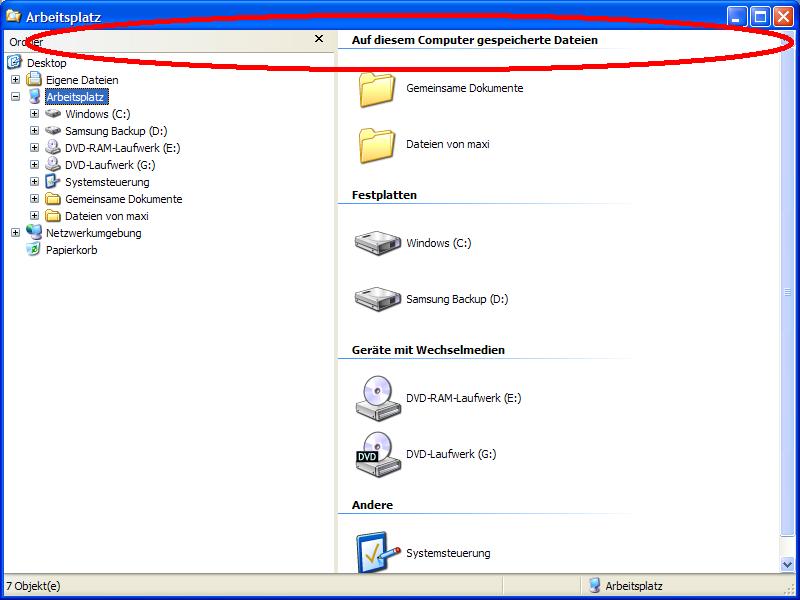The width and height of the screenshot is (800, 600).
Task: Select large Dateien von maxi folder icon
Action: point(377,145)
